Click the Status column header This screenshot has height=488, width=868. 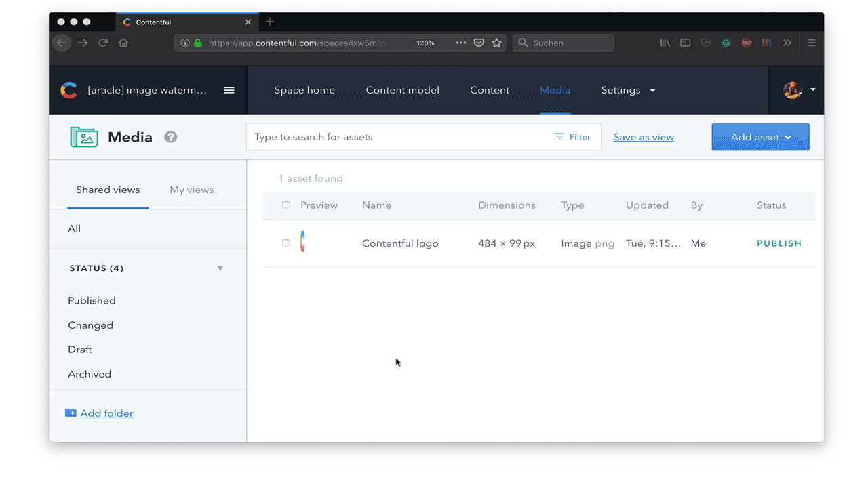[771, 205]
